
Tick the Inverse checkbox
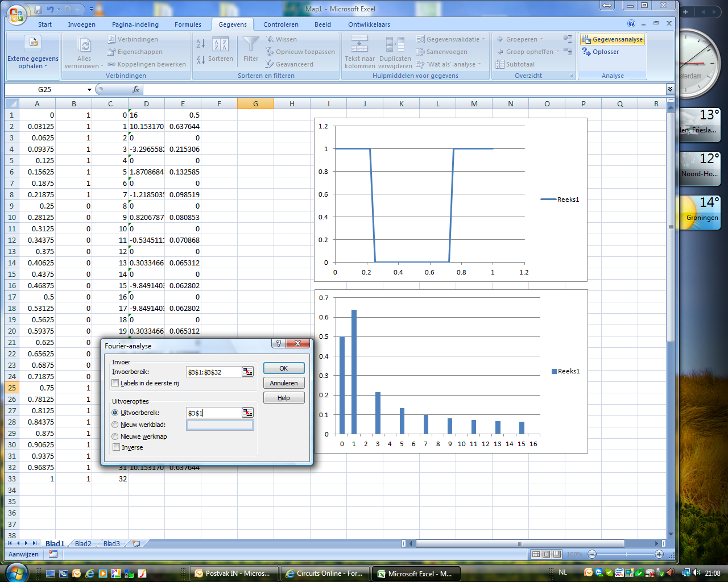[x=116, y=447]
